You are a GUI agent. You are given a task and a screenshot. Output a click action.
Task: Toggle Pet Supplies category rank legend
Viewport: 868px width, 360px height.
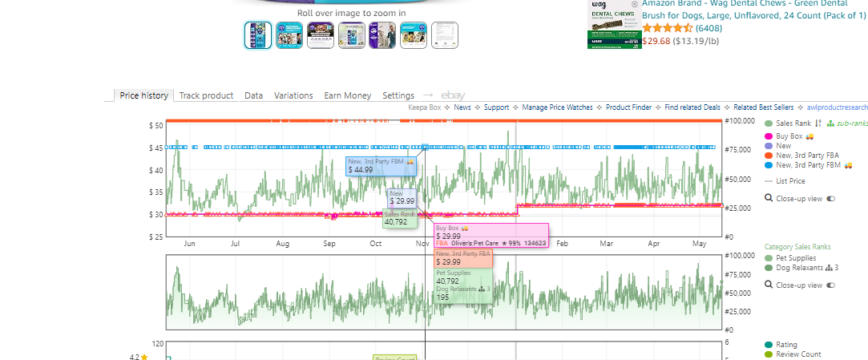click(x=790, y=258)
